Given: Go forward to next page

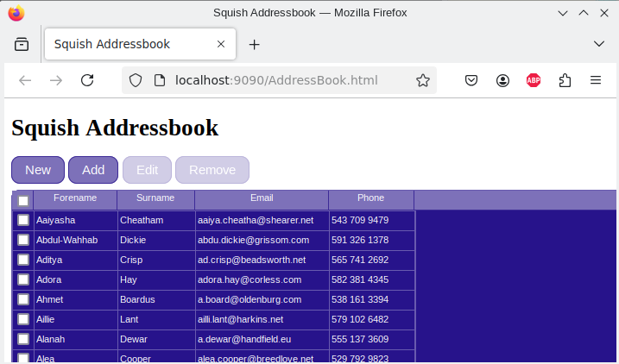Looking at the screenshot, I should [56, 80].
